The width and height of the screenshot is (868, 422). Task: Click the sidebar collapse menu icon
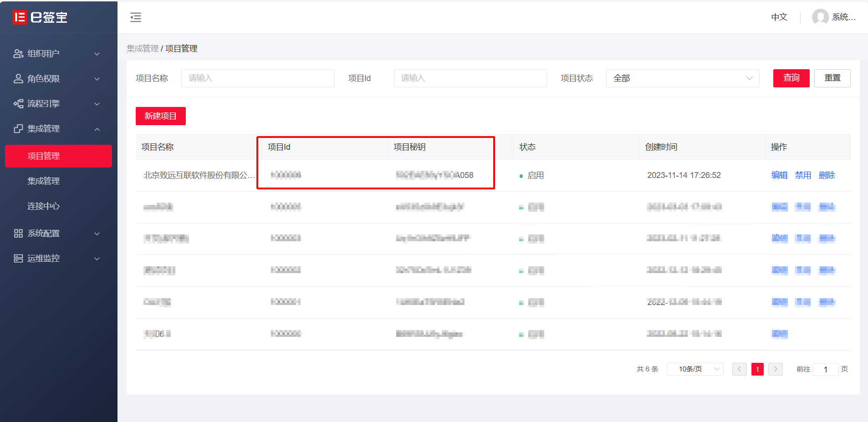(136, 17)
